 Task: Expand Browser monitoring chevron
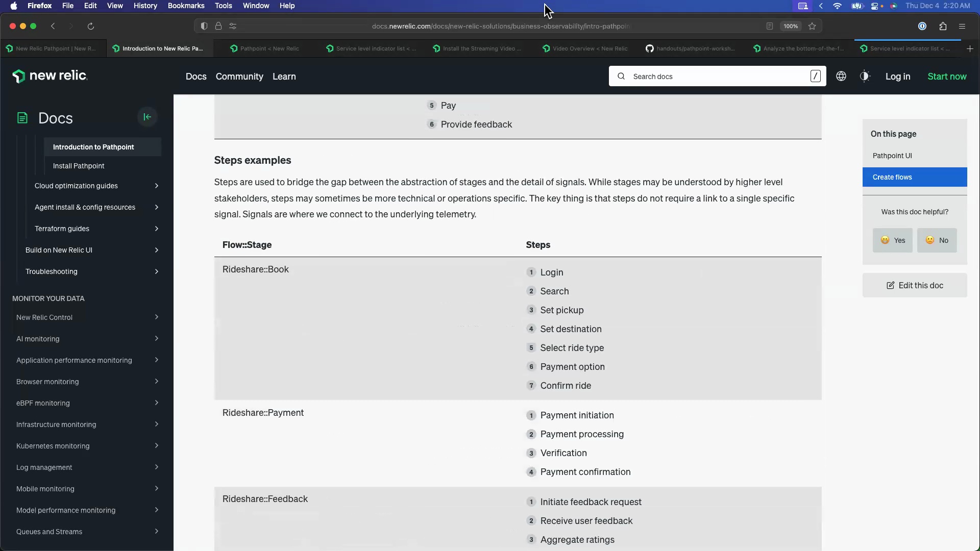[x=156, y=382]
